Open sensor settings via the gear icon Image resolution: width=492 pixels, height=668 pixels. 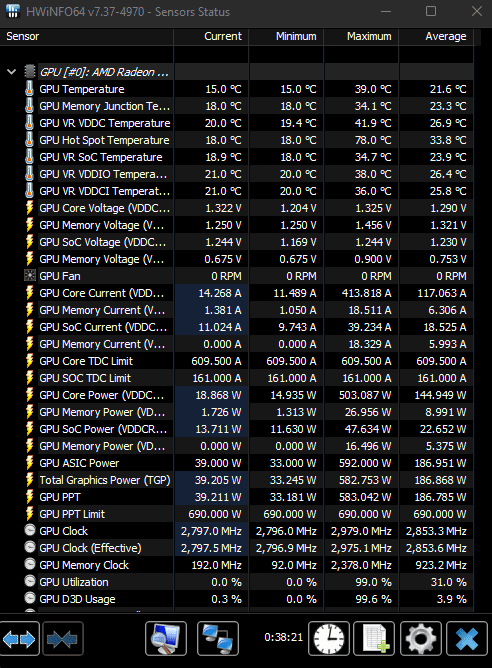click(x=420, y=639)
